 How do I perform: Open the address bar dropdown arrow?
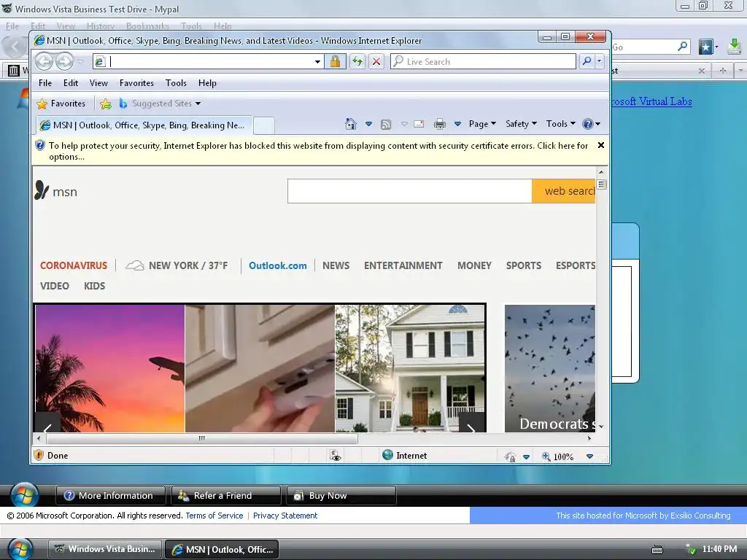[x=317, y=62]
